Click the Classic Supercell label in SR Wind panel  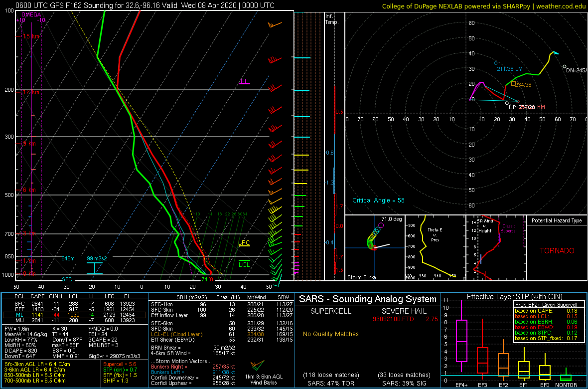(509, 229)
